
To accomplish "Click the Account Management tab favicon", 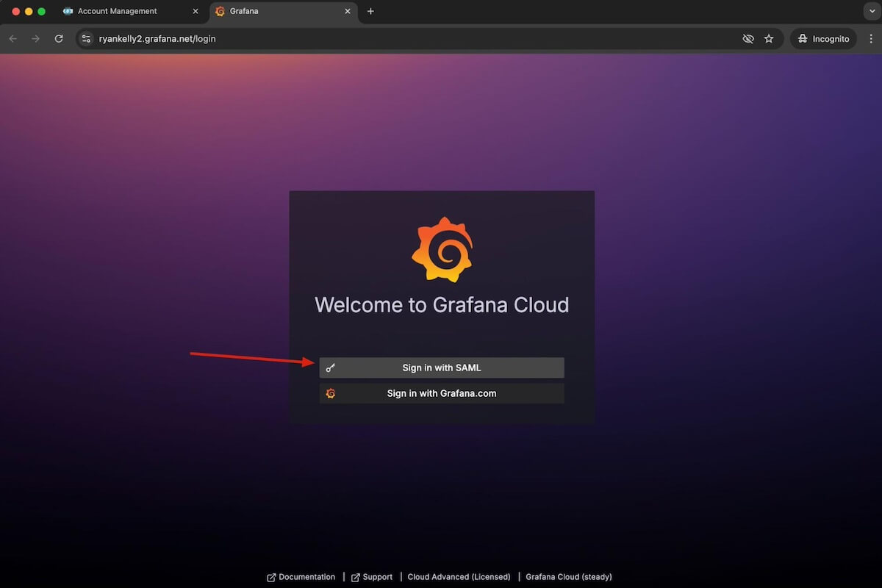I will (68, 11).
